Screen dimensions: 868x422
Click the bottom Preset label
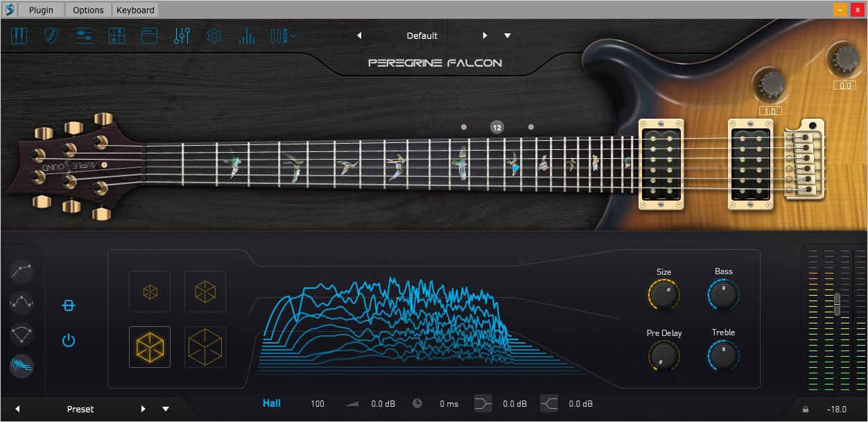pos(80,409)
